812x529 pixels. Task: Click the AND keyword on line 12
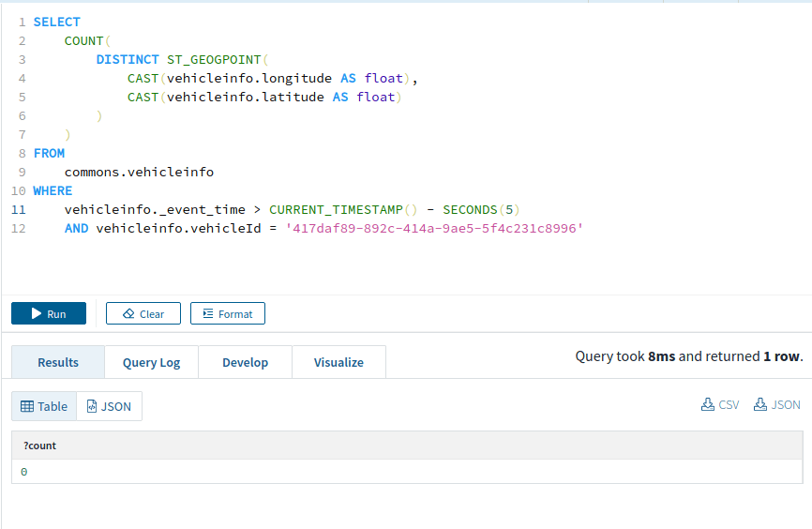[77, 228]
